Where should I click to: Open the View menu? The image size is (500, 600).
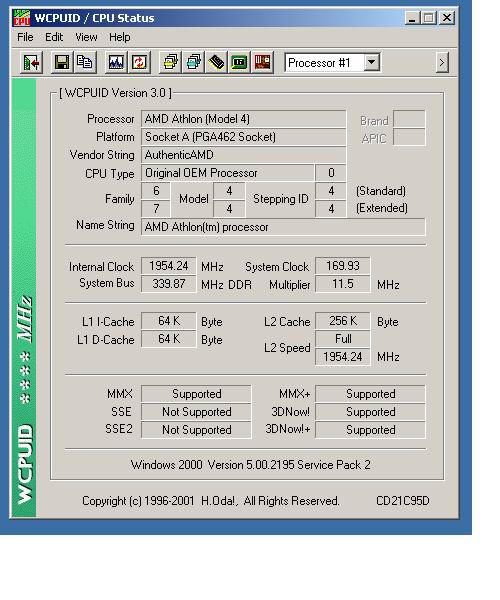click(86, 37)
